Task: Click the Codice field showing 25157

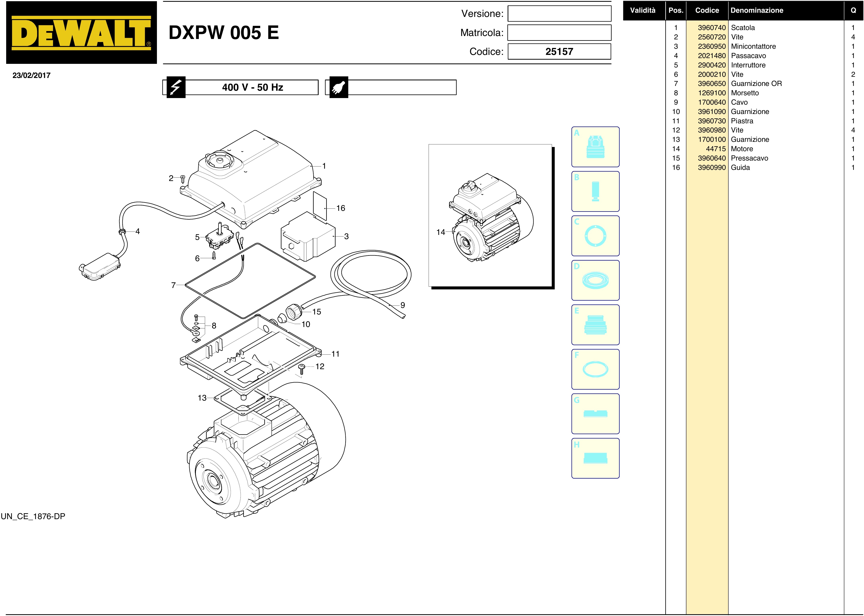Action: point(559,52)
